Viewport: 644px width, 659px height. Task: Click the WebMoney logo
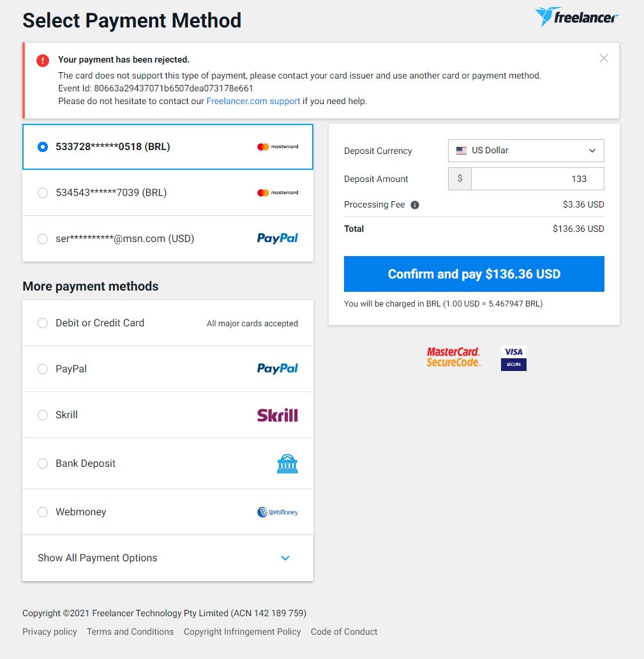tap(277, 512)
